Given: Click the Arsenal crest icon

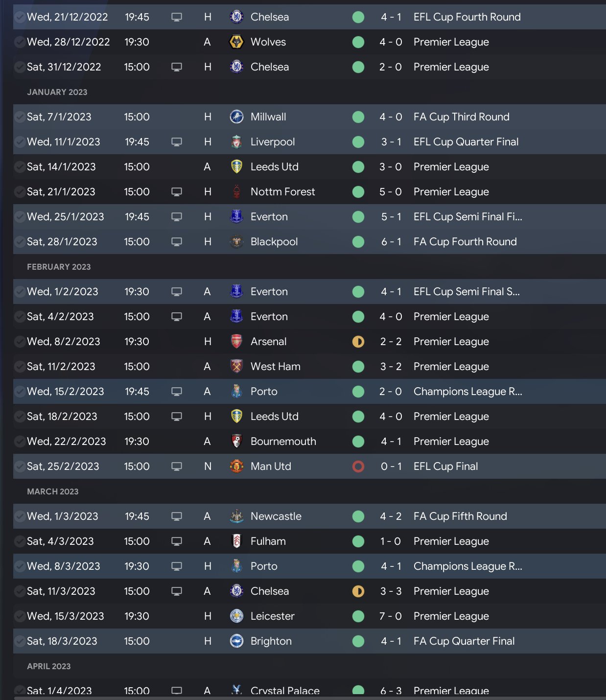Looking at the screenshot, I should [236, 342].
